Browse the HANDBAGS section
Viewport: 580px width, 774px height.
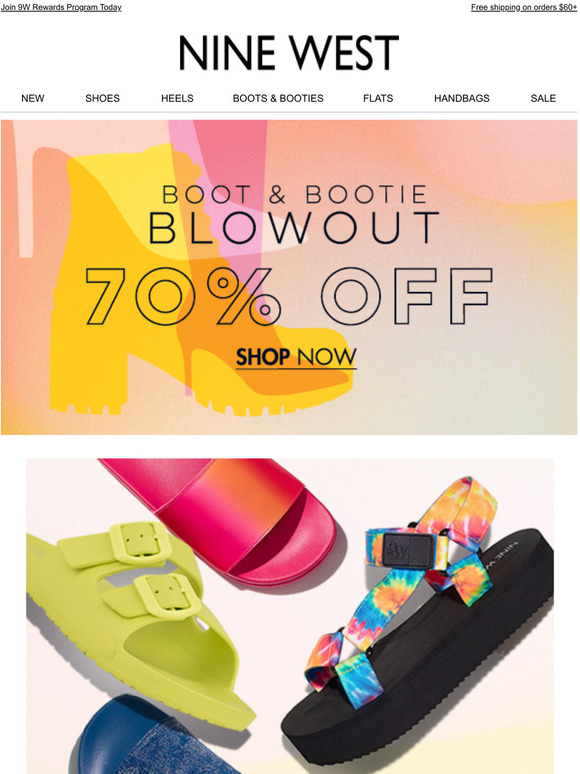coord(462,98)
